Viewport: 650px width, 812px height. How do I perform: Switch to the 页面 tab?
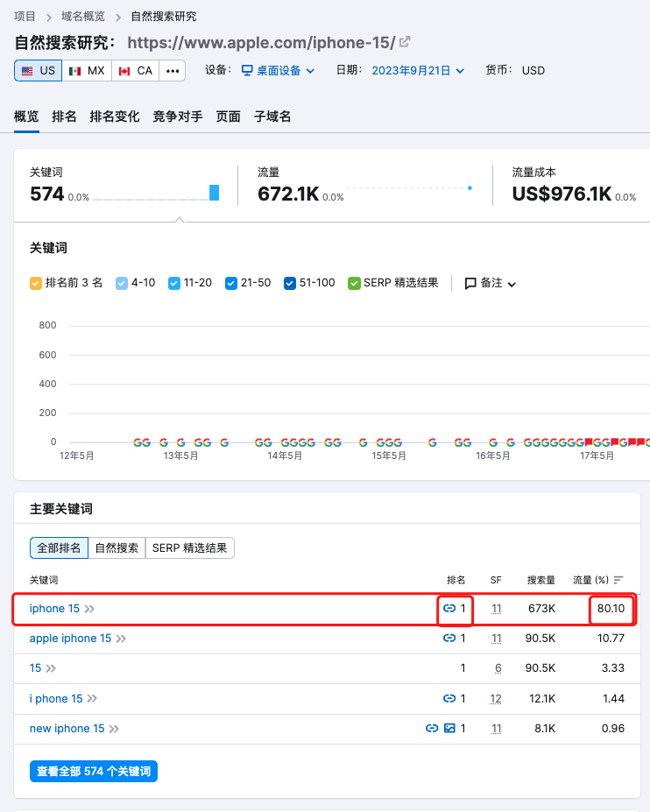[x=229, y=117]
